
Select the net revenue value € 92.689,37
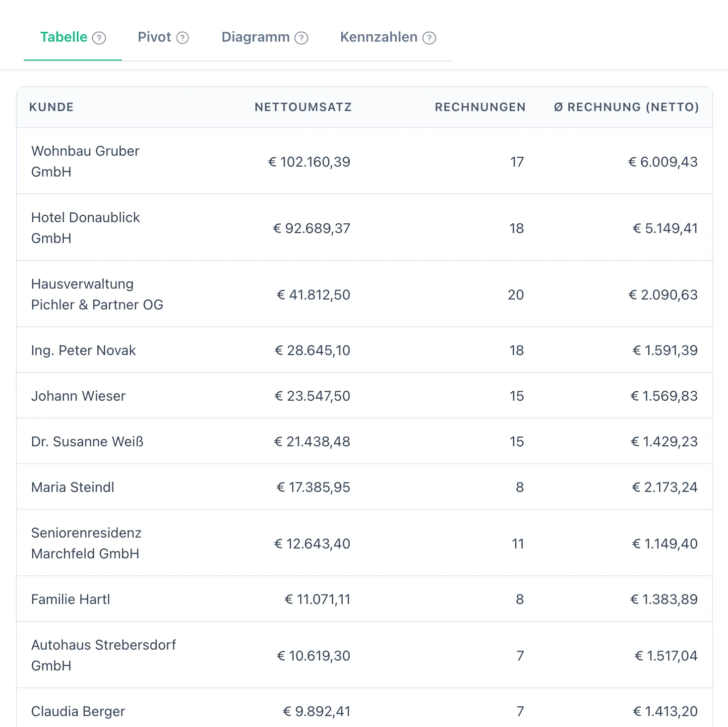coord(311,228)
